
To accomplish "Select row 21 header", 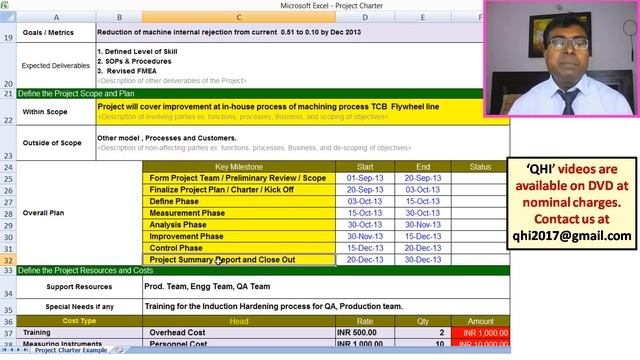I will pyautogui.click(x=8, y=93).
